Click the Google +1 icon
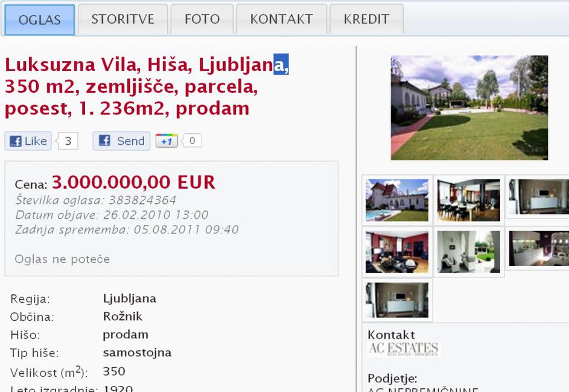Image resolution: width=569 pixels, height=392 pixels. point(167,141)
